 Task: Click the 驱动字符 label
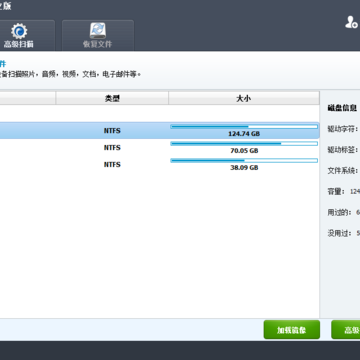click(343, 129)
